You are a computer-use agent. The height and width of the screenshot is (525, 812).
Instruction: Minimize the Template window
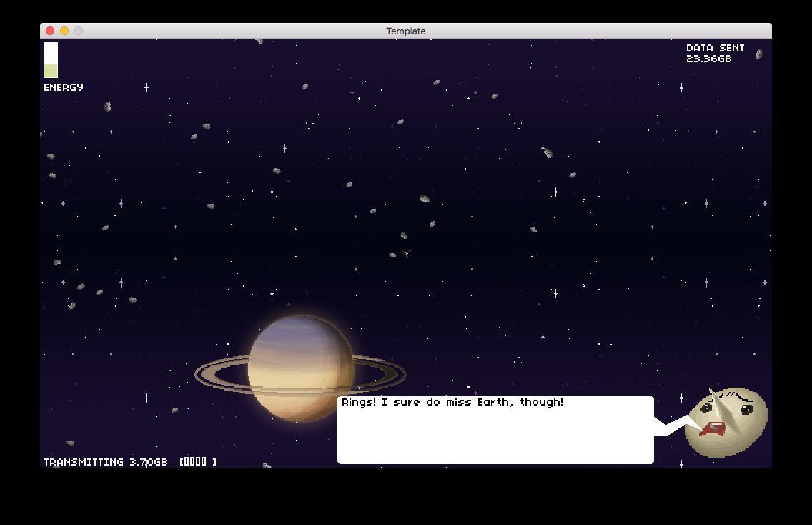point(64,31)
